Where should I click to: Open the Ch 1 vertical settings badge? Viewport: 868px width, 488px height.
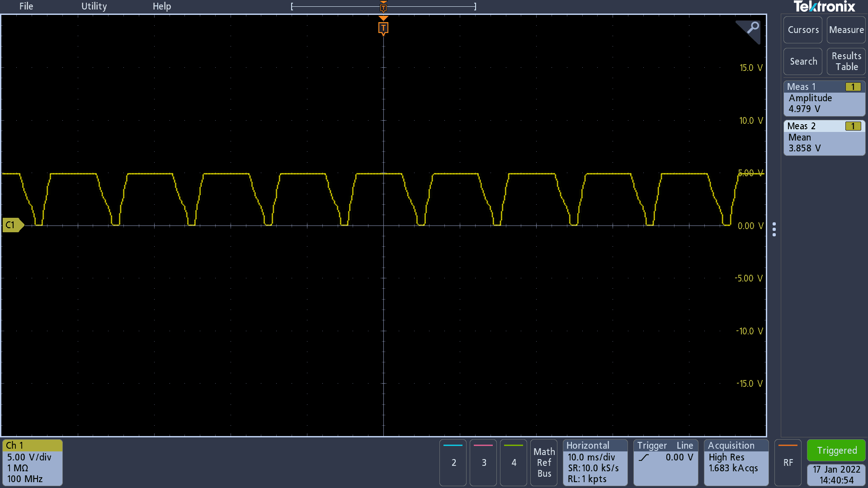pos(33,462)
